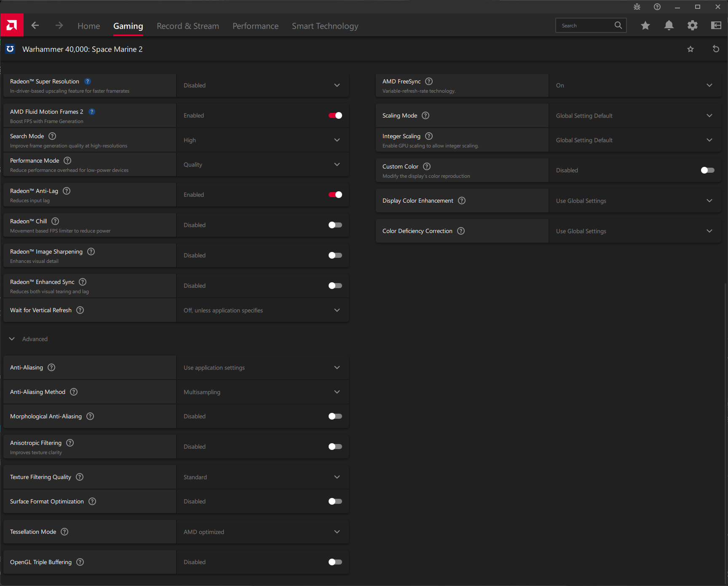Show help for Performance Mode
The width and height of the screenshot is (728, 586).
coord(67,161)
